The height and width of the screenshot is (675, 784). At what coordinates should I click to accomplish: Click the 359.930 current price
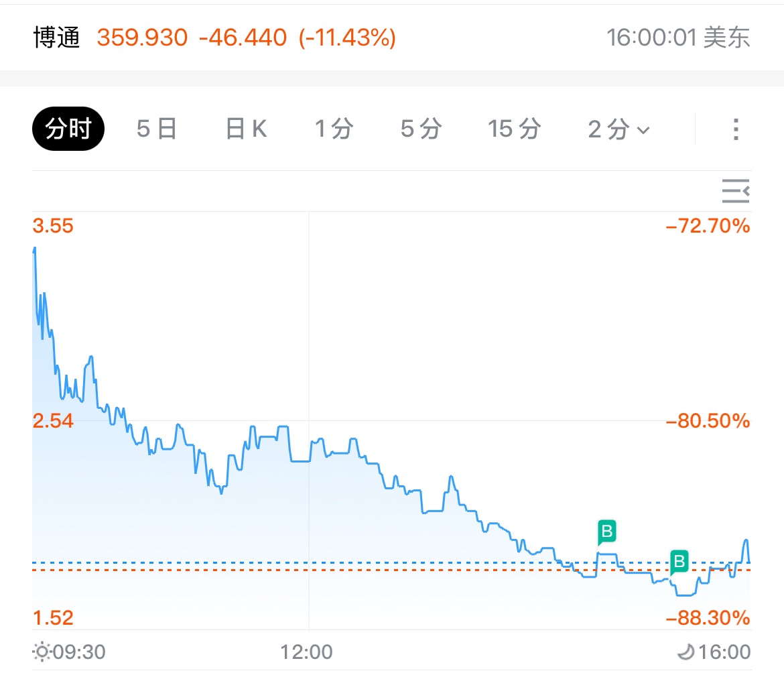[x=142, y=38]
